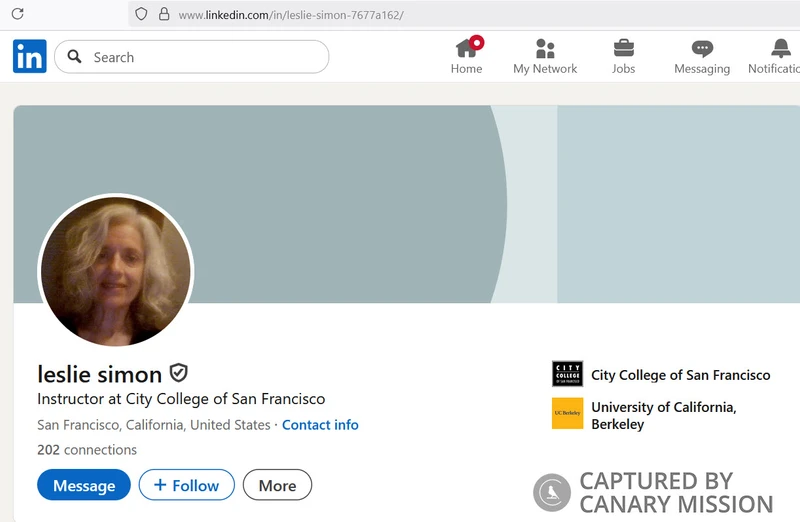Open the Contact info link
The width and height of the screenshot is (800, 522).
tap(320, 425)
